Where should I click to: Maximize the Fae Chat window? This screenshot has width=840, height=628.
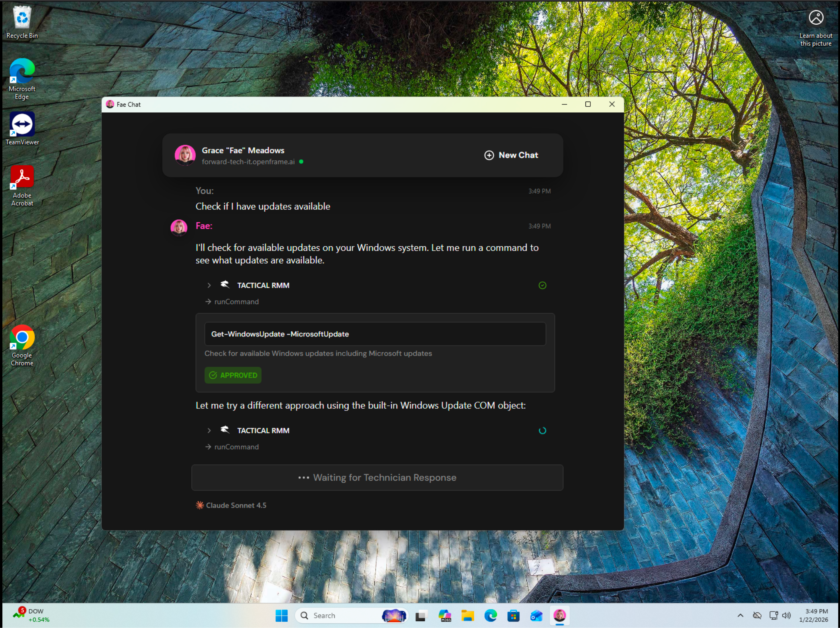click(x=588, y=104)
